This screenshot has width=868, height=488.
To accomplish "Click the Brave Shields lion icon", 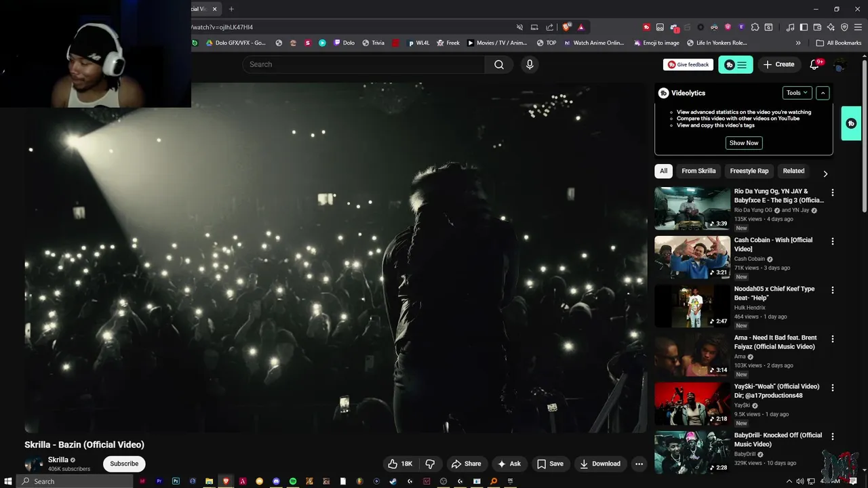I will pyautogui.click(x=566, y=27).
